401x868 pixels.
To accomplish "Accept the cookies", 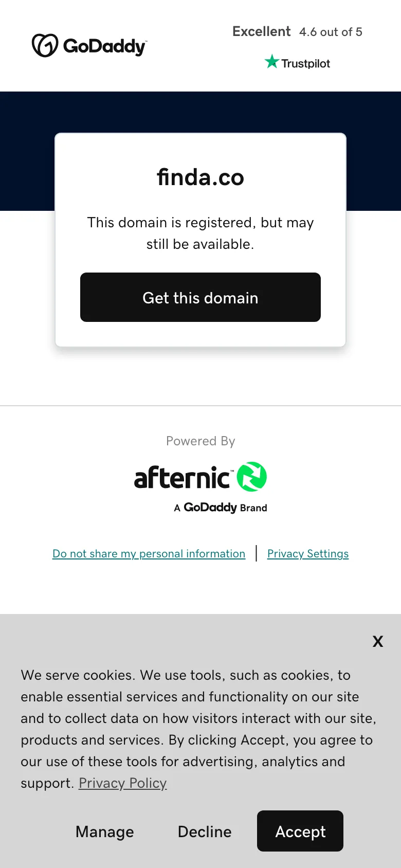I will coord(300,831).
